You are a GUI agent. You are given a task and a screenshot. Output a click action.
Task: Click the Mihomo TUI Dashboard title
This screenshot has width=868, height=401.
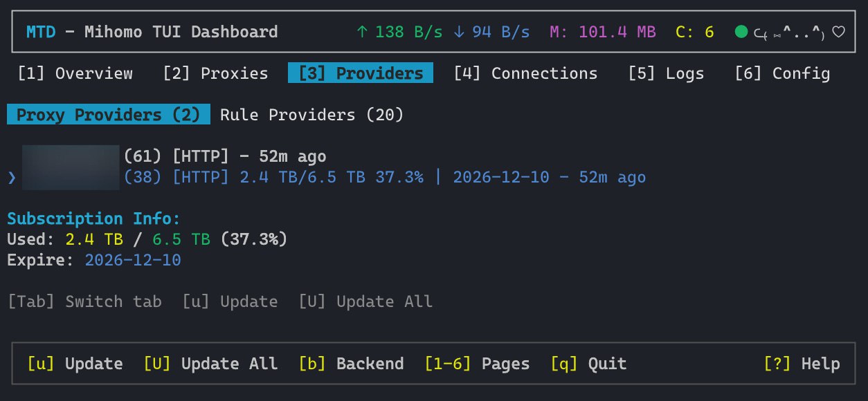click(181, 32)
